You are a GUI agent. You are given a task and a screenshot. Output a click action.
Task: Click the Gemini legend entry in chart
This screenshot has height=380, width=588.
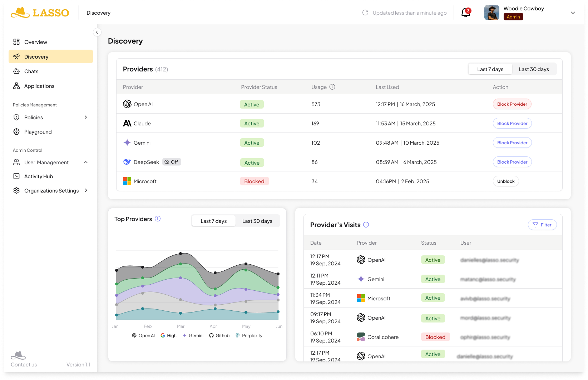pyautogui.click(x=193, y=336)
